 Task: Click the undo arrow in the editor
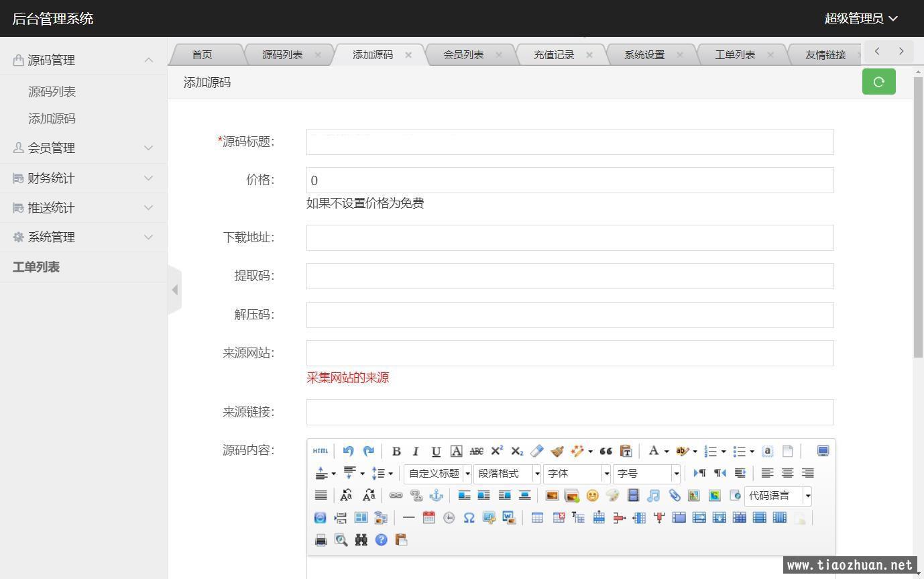(x=348, y=452)
